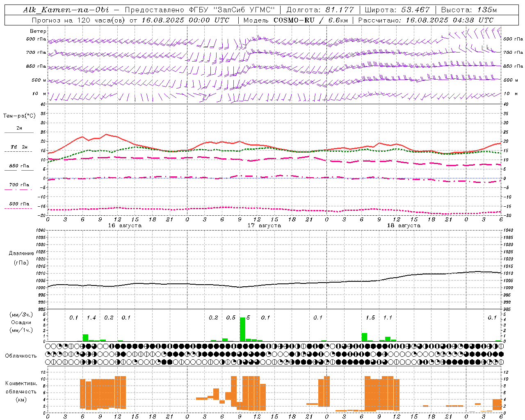Click the 18 августа date label
The height and width of the screenshot is (420, 525).
(404, 226)
